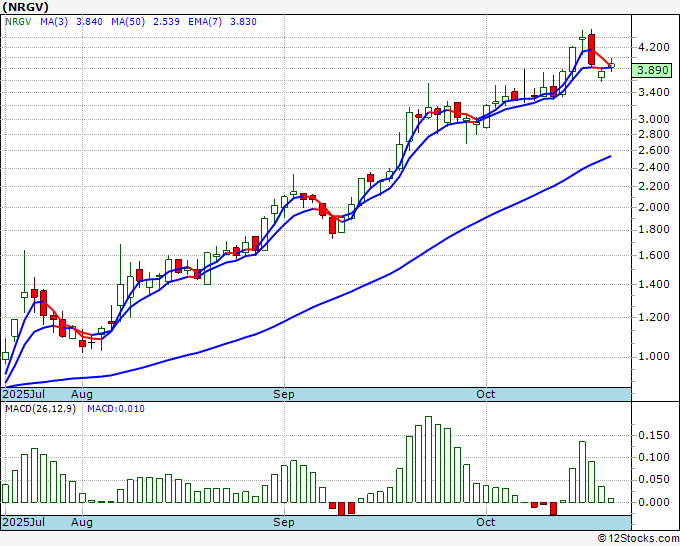
Task: Click the MACD(26,12,9) indicator label
Action: tap(40, 409)
